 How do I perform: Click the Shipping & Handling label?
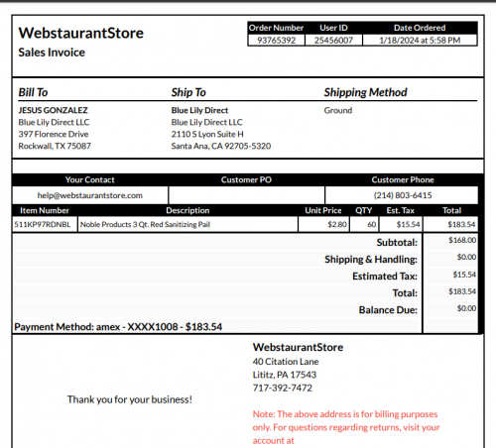[371, 260]
